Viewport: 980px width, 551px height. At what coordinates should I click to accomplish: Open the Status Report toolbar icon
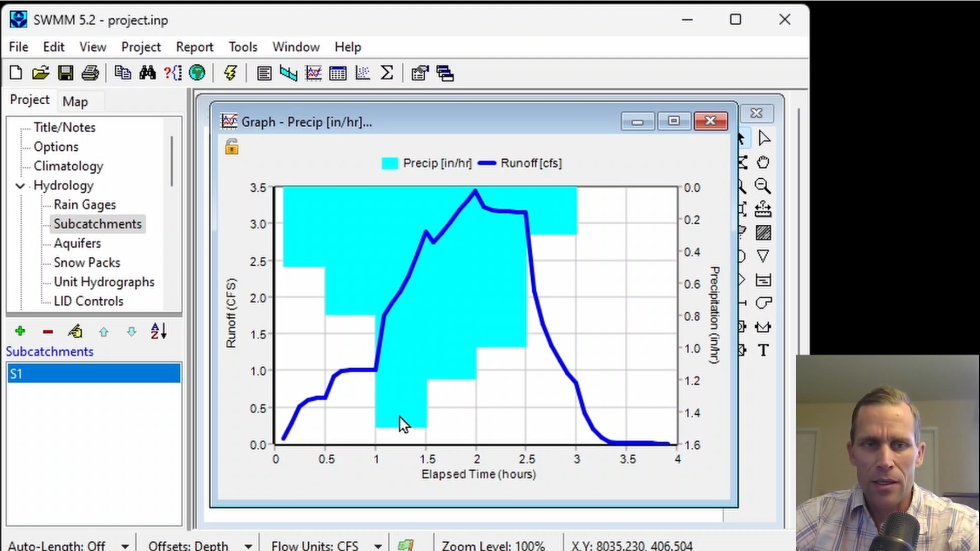264,73
